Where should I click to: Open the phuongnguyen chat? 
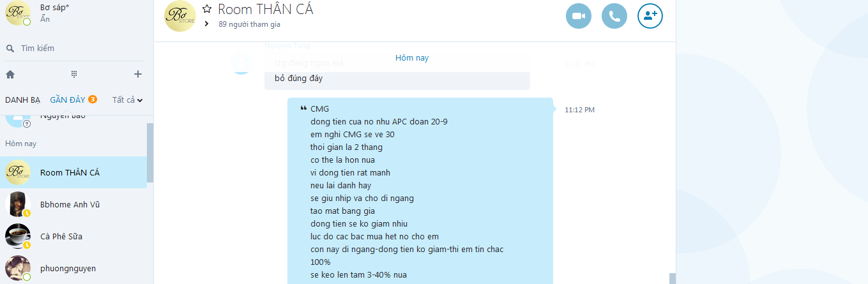pos(73,268)
